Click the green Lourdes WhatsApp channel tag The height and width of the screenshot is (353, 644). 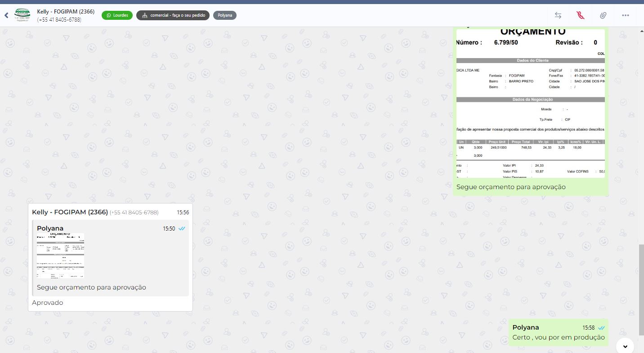pos(117,15)
